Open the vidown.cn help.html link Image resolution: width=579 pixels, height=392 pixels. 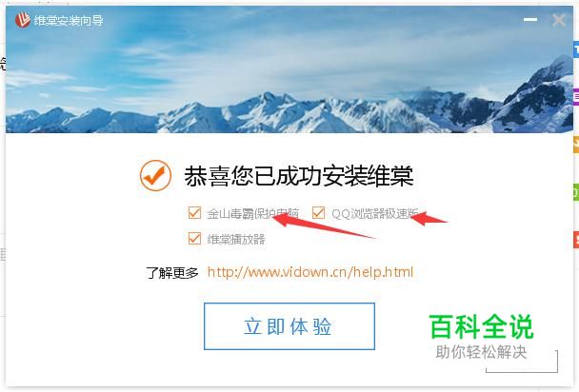[310, 272]
